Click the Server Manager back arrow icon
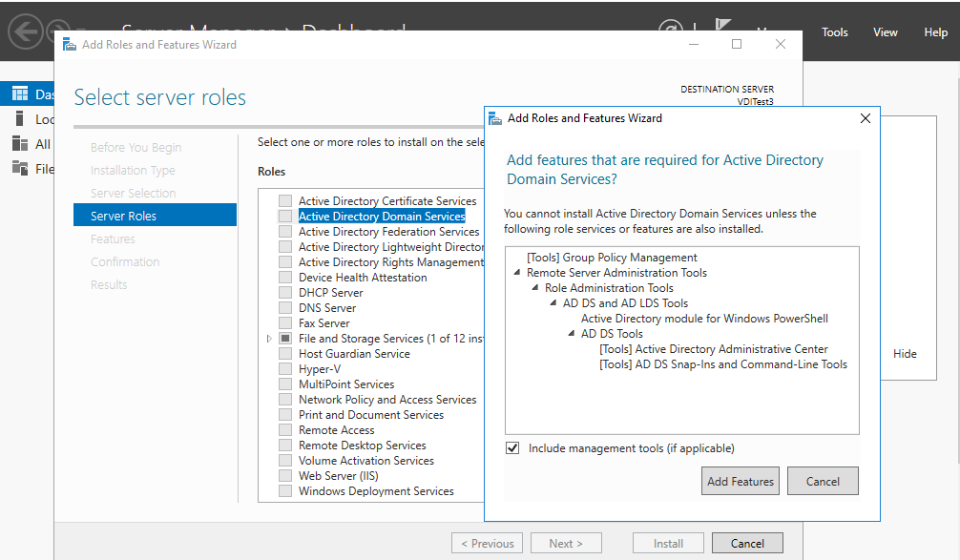 click(x=26, y=31)
